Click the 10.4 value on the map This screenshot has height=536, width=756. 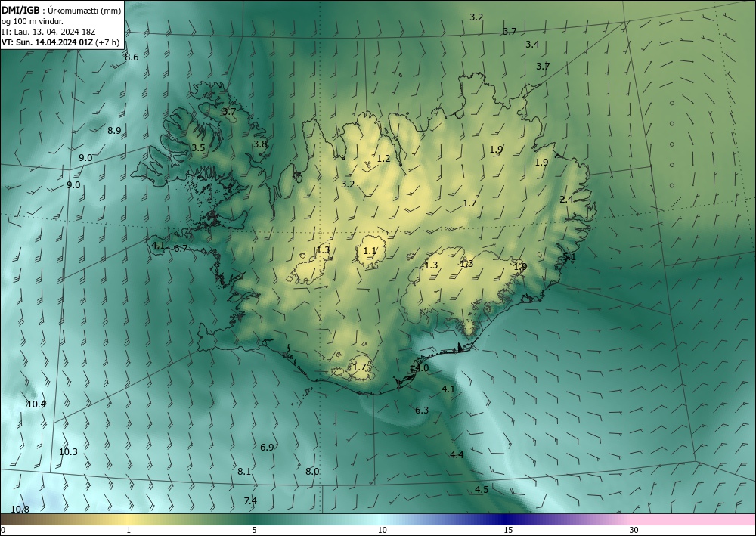pyautogui.click(x=36, y=404)
